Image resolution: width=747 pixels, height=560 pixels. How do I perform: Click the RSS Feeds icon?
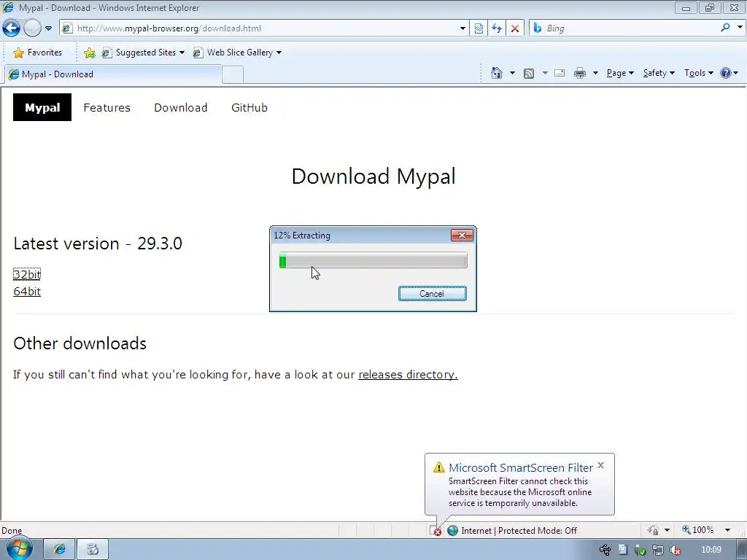529,74
